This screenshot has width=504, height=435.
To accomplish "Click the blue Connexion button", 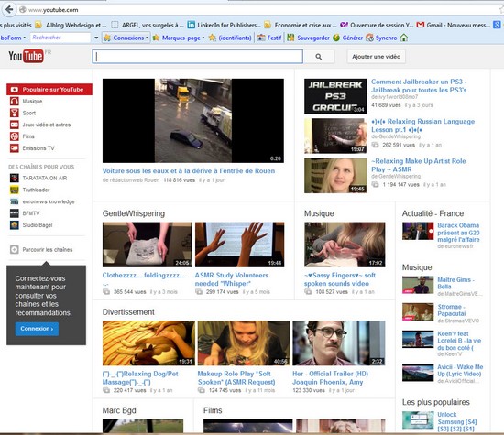I will click(37, 329).
